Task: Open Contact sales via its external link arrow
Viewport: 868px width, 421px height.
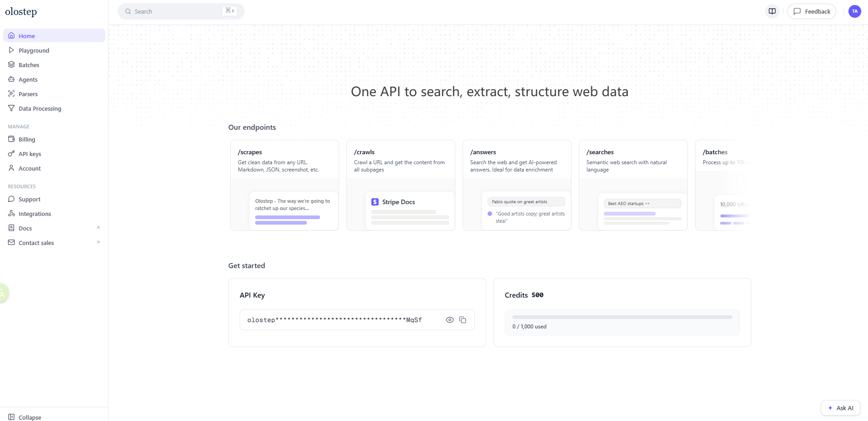Action: [x=98, y=242]
